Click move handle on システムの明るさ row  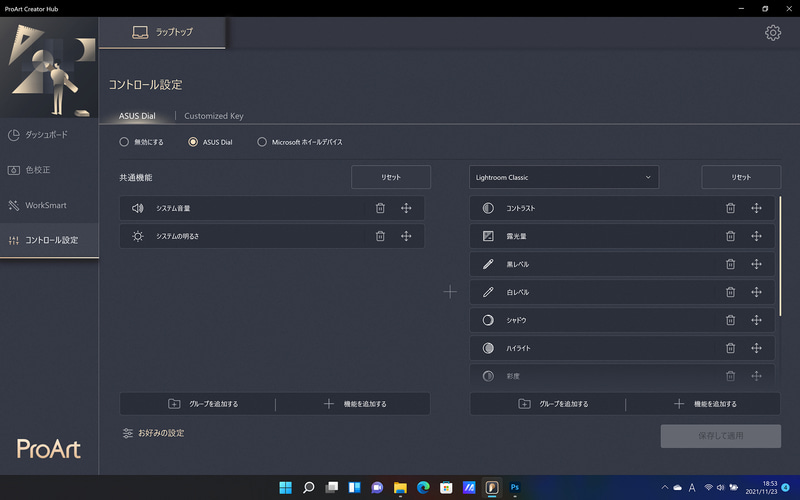[406, 236]
